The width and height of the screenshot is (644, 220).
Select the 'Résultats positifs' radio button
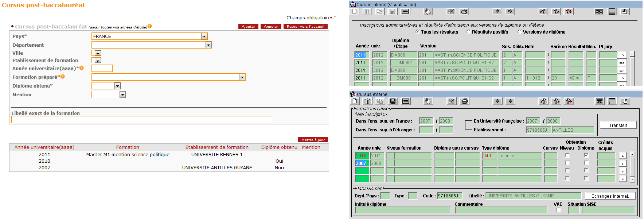(469, 32)
